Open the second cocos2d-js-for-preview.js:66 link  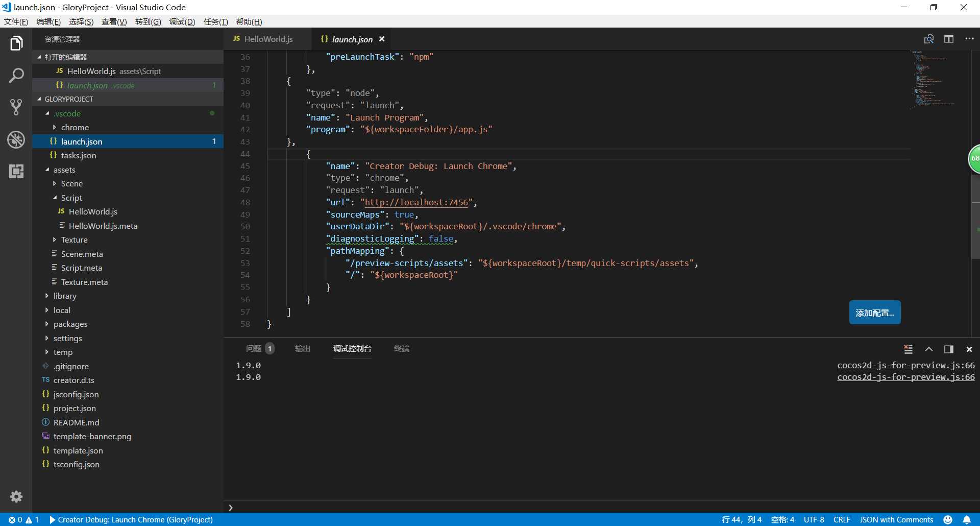pos(906,377)
